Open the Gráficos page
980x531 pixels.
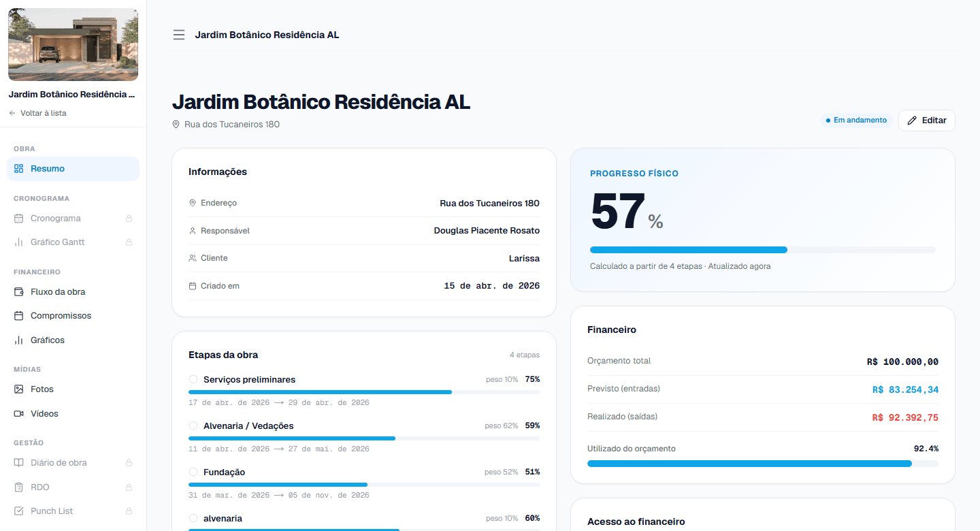pyautogui.click(x=73, y=340)
